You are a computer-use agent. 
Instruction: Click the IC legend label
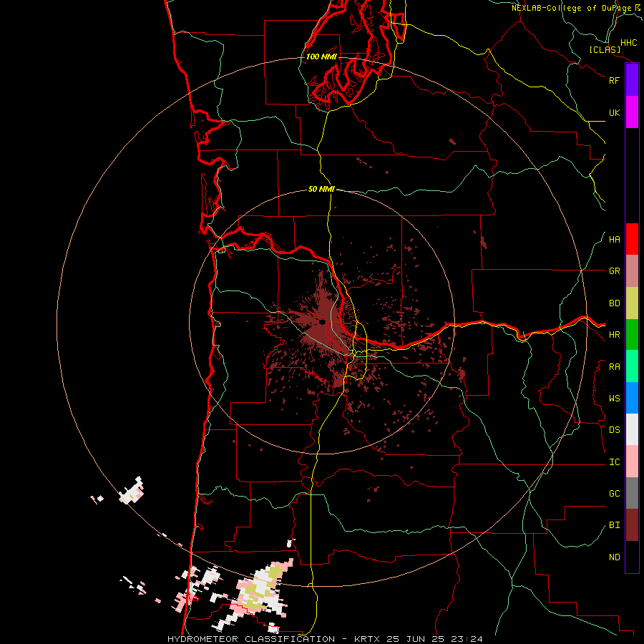tap(614, 462)
